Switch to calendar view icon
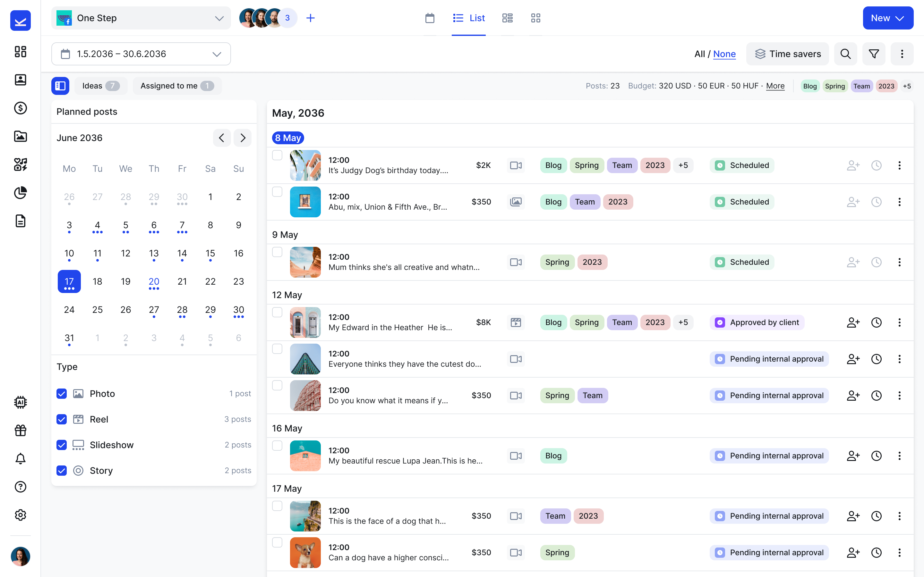The image size is (924, 577). pyautogui.click(x=430, y=18)
